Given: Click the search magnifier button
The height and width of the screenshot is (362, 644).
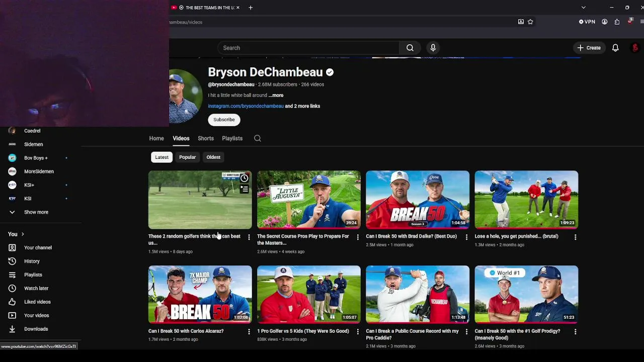Looking at the screenshot, I should pos(410,48).
